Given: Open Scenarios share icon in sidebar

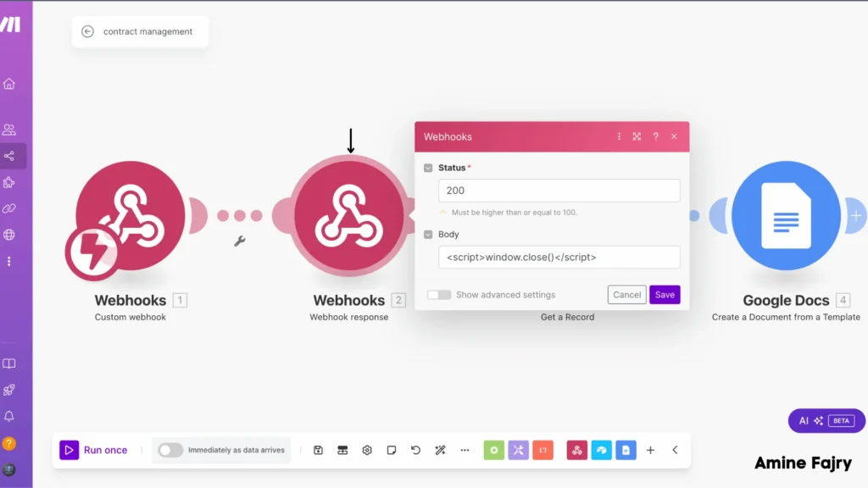Looking at the screenshot, I should pos(8,156).
